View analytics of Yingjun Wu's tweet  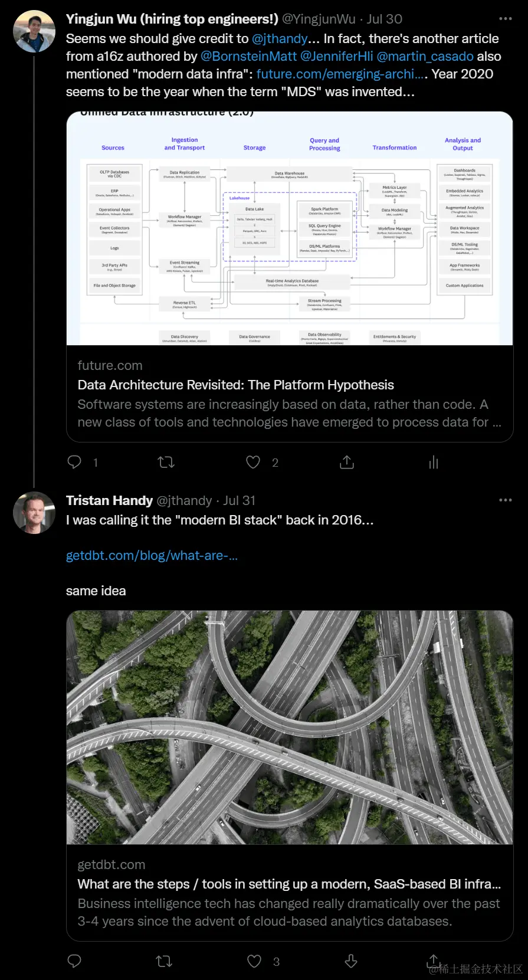coord(434,462)
